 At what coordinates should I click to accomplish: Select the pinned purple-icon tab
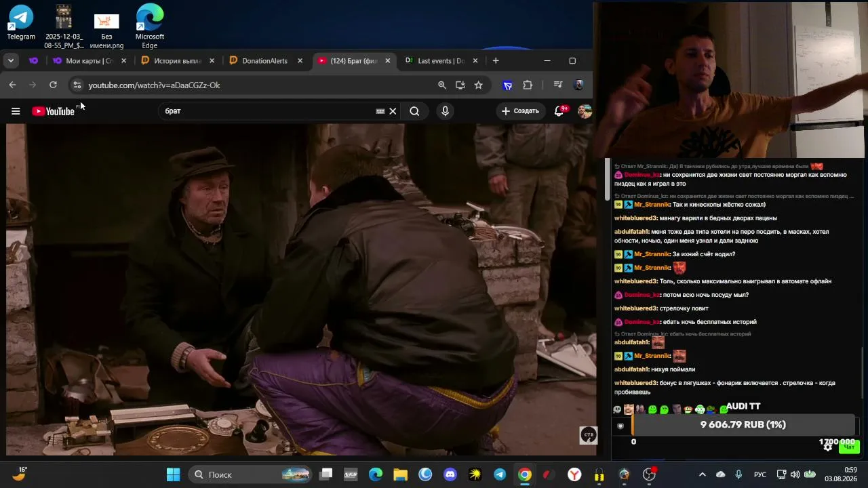pos(33,61)
